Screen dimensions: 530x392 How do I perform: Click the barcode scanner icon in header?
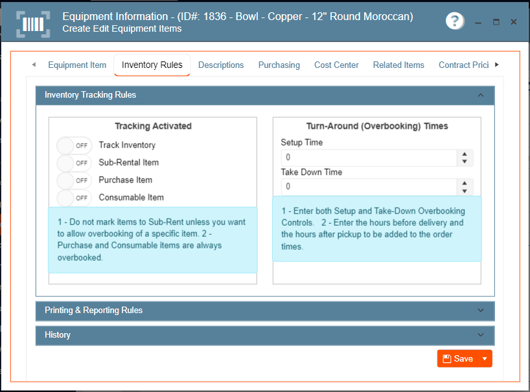(x=33, y=24)
